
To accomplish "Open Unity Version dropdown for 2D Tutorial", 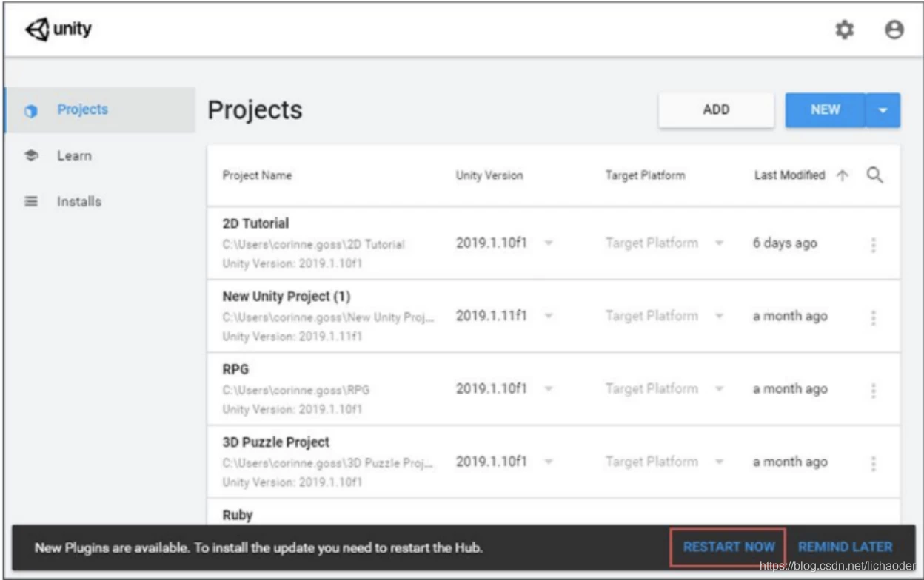I will (x=549, y=243).
